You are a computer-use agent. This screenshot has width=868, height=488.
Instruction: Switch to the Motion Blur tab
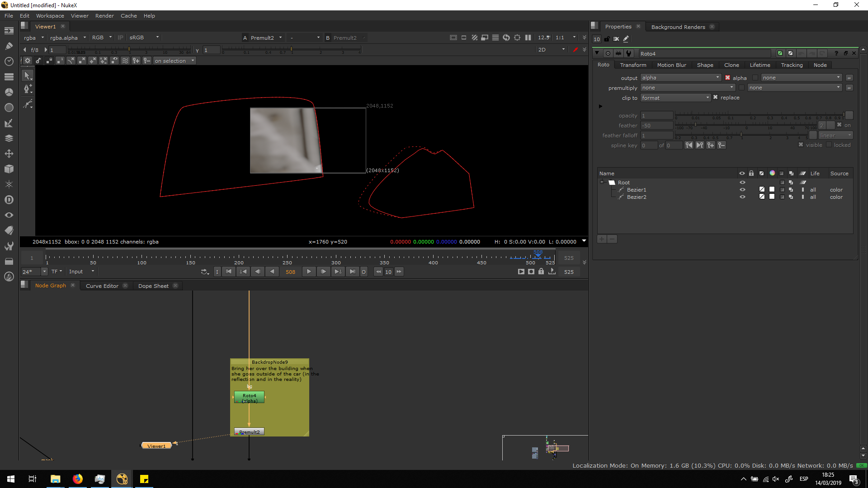tap(671, 65)
